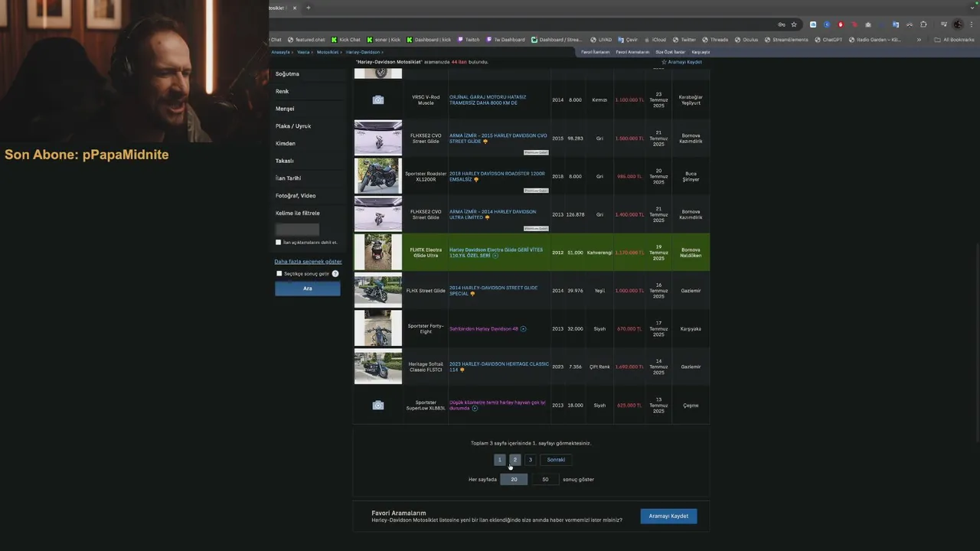Screen dimensions: 980x551
Task: Open the Favori İlanlarım menu
Action: click(595, 52)
